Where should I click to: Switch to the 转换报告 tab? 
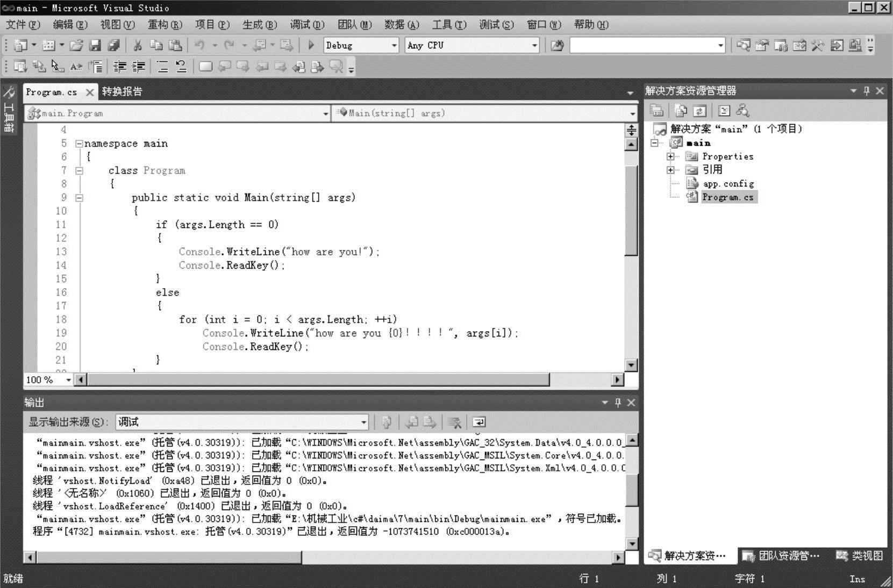point(122,91)
